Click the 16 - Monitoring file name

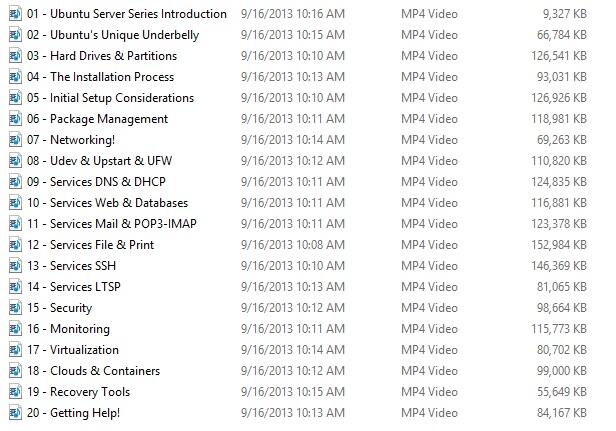tap(68, 329)
